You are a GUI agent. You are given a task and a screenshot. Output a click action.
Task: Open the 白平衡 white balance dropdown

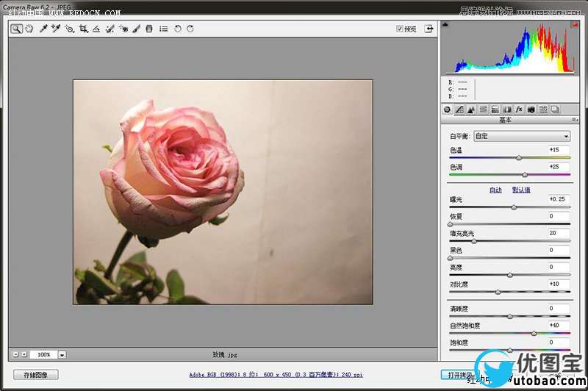522,136
